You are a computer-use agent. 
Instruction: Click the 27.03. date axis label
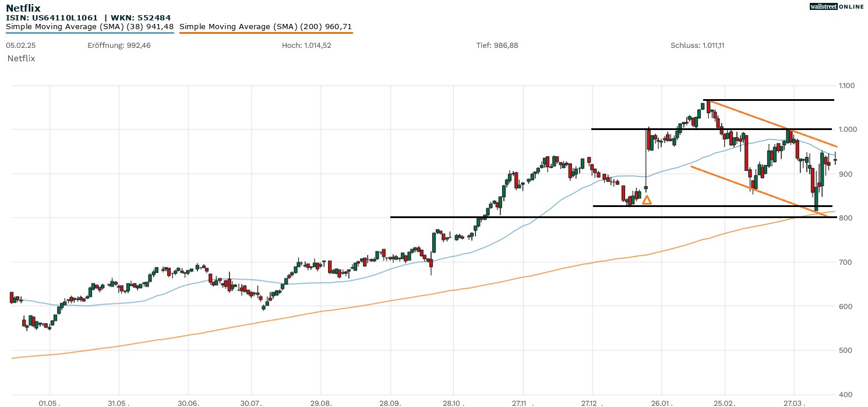coord(794,403)
